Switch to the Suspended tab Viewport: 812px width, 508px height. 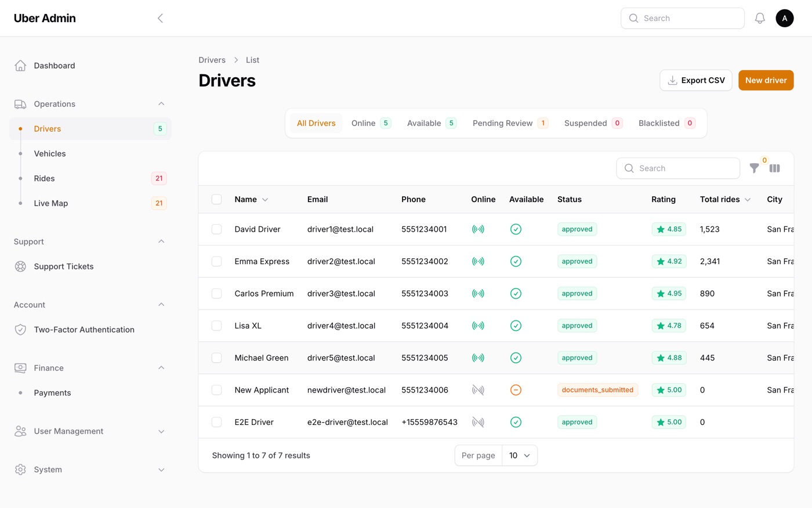point(593,123)
